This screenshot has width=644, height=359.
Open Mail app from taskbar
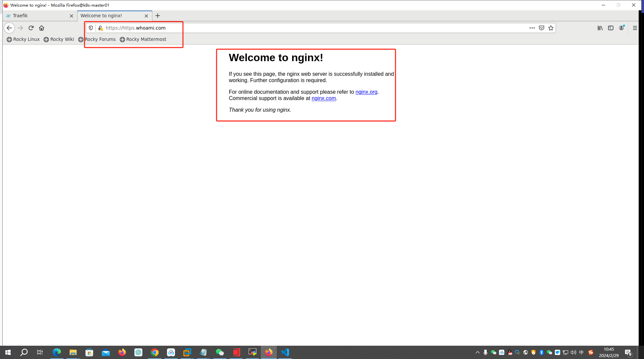coord(105,352)
